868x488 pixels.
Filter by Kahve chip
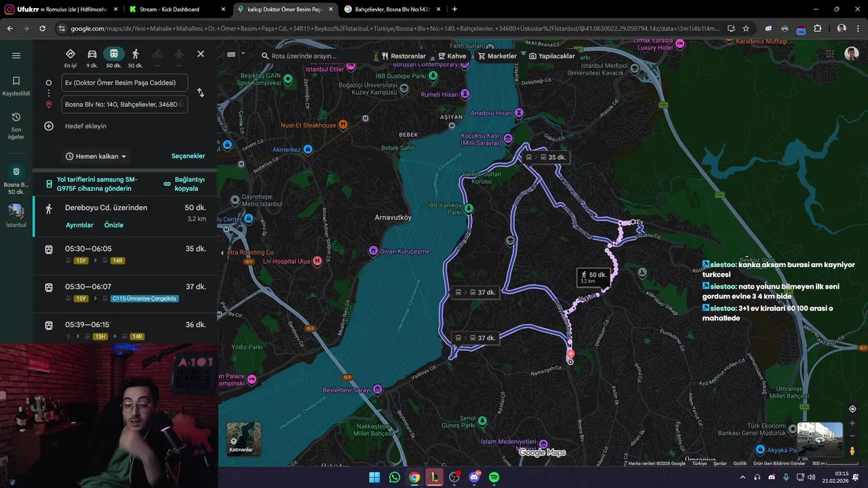(x=452, y=56)
